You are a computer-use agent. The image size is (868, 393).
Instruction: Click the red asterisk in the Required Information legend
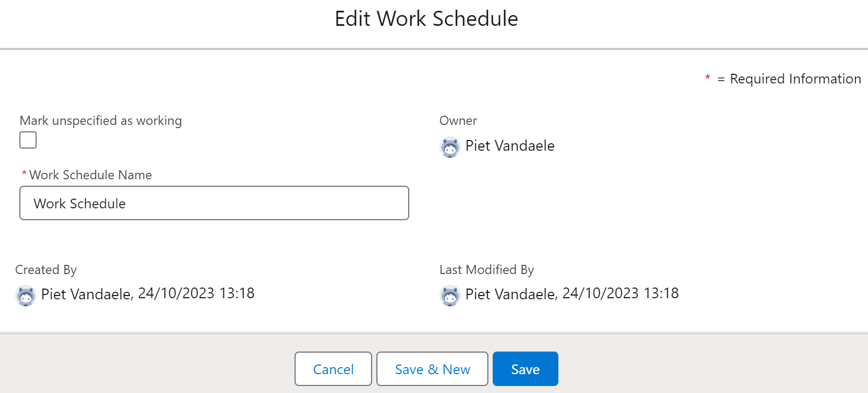click(708, 79)
